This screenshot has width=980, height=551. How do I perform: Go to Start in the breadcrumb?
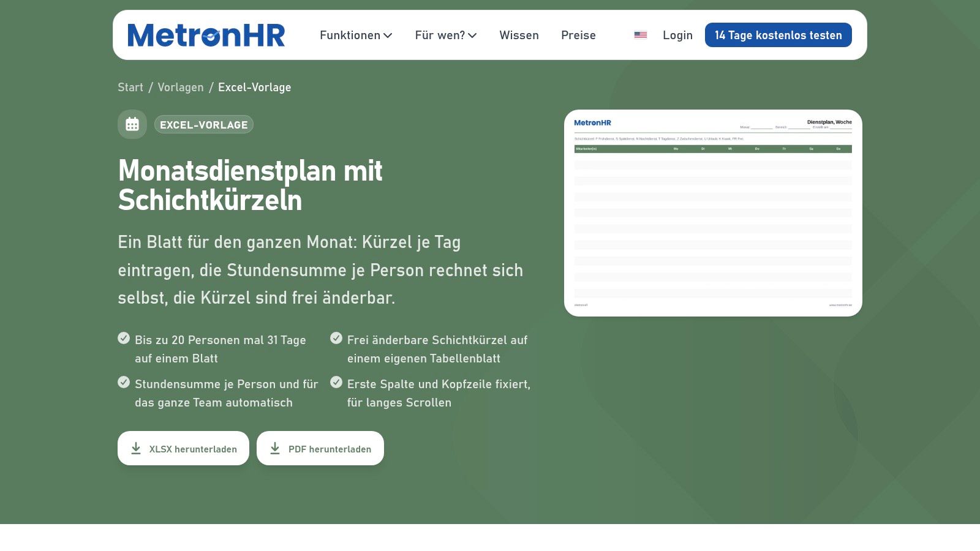click(x=130, y=88)
